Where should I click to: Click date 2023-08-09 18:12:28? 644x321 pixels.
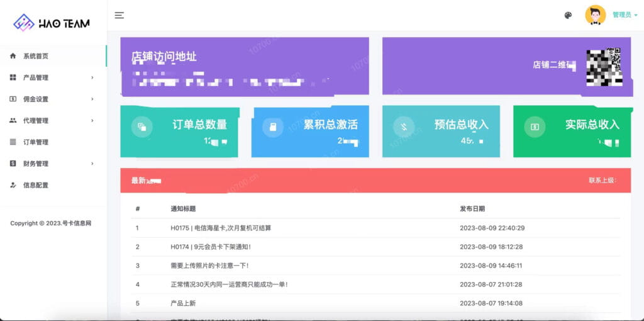pyautogui.click(x=491, y=247)
